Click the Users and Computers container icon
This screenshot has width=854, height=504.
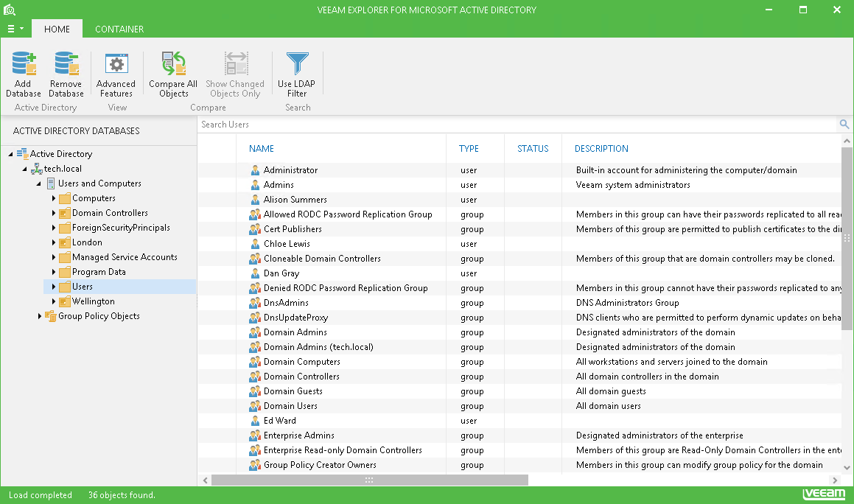[51, 183]
